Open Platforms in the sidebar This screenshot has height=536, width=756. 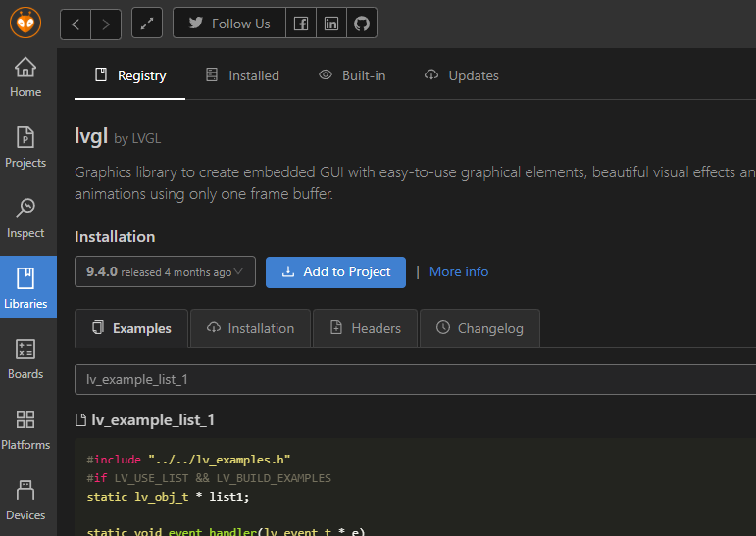coord(25,430)
